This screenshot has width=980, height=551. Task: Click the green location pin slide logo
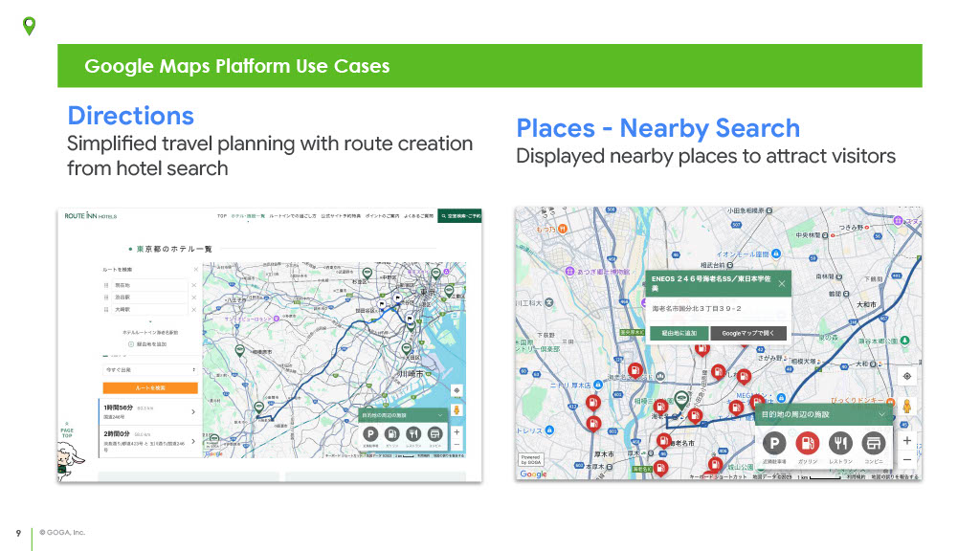(29, 26)
